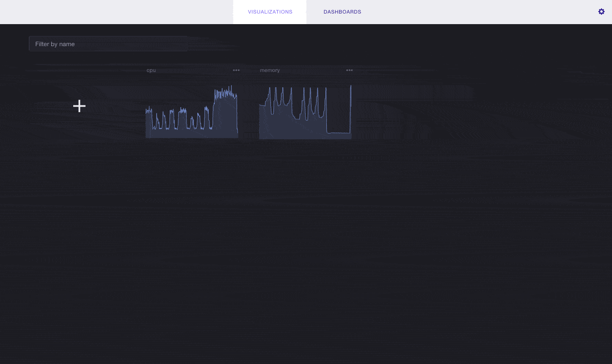Switch to the Visualizations tab
The width and height of the screenshot is (612, 364).
tap(270, 12)
